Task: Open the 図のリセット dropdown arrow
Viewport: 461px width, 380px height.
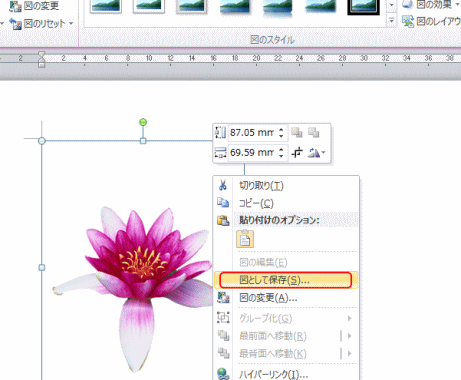Action: (x=71, y=24)
